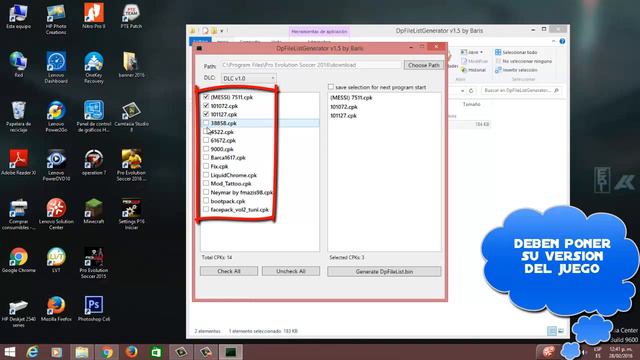Select the PTE Patch desktop icon
The image size is (640, 360).
point(131,17)
